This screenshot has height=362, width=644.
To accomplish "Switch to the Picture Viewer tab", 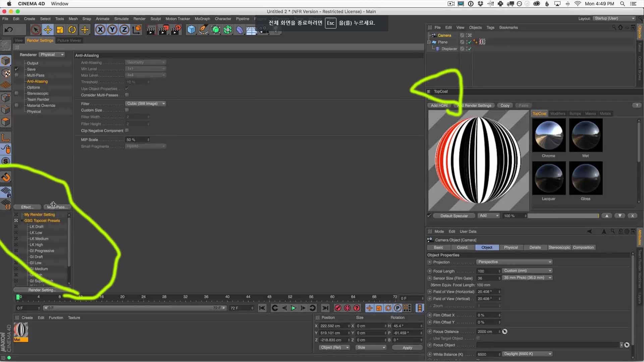I will coord(69,40).
